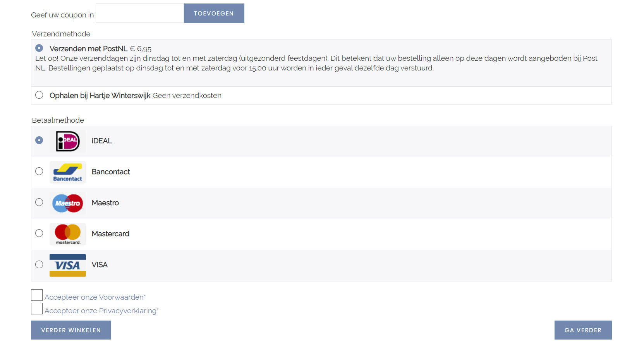Select the iDEAL payment radio button
Image resolution: width=644 pixels, height=350 pixels.
39,140
